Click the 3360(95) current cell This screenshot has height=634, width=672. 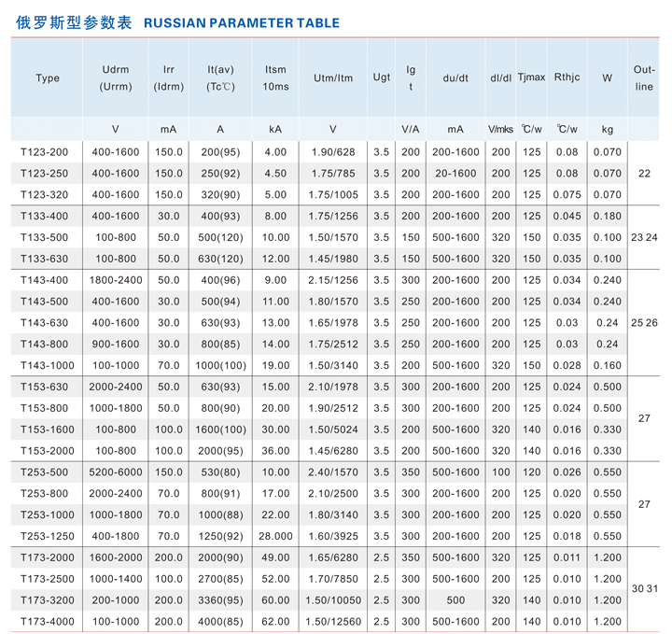coord(220,600)
